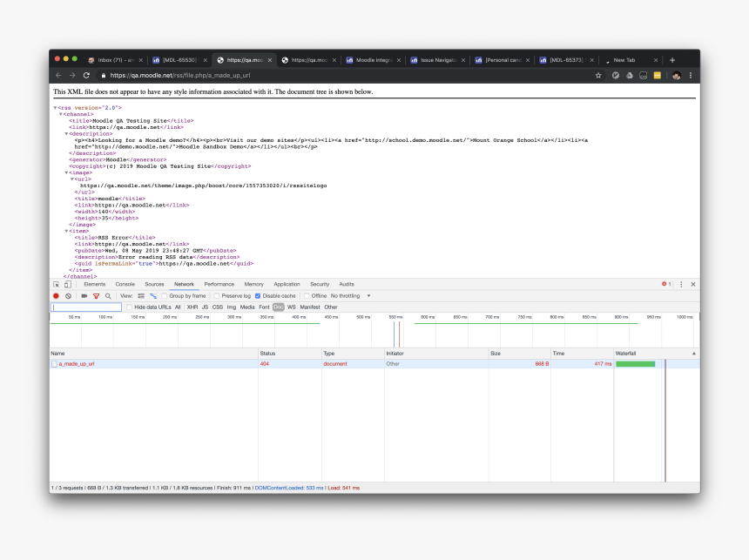This screenshot has width=749, height=560.
Task: Open the Chrome three-dot menu
Action: point(691,76)
